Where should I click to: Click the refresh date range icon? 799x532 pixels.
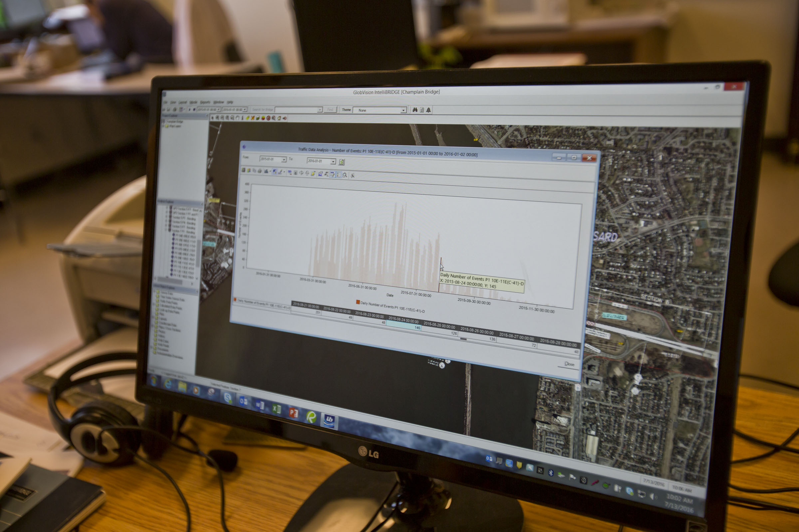point(342,162)
